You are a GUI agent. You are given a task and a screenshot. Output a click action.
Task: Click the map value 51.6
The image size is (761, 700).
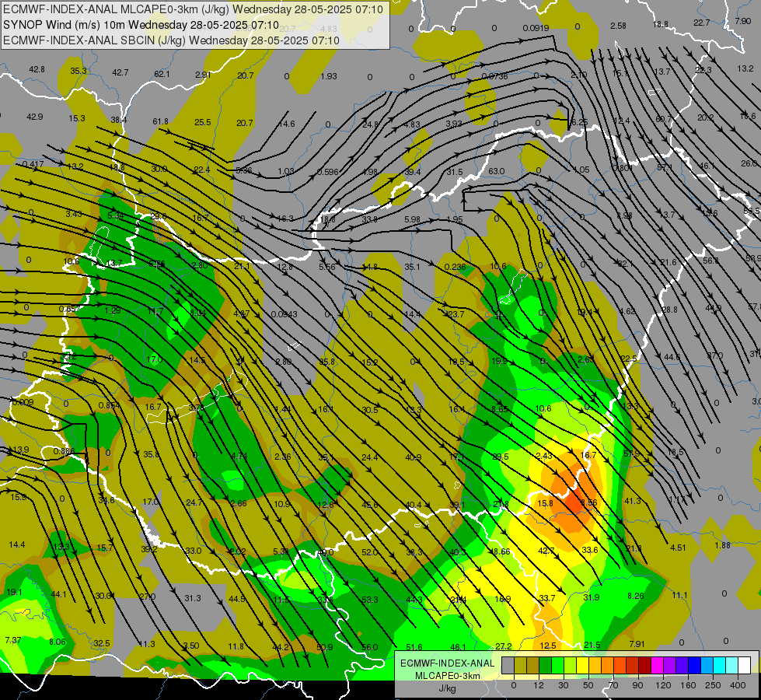pos(414,647)
